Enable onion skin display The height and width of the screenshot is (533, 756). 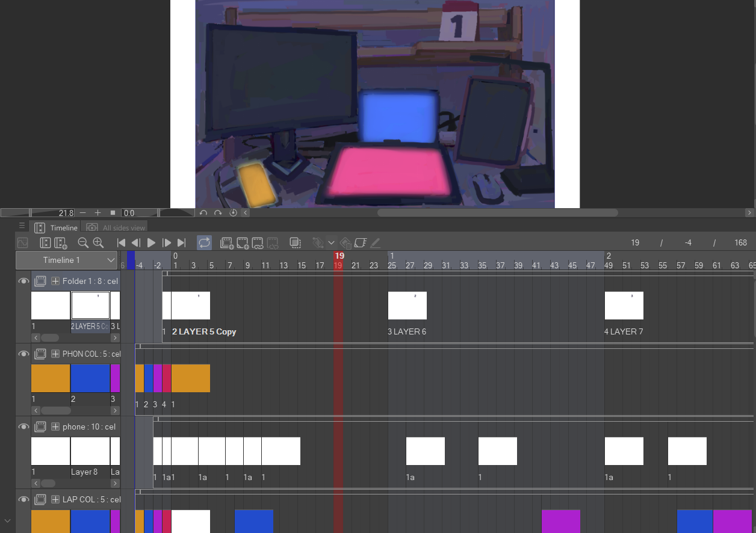pos(295,243)
